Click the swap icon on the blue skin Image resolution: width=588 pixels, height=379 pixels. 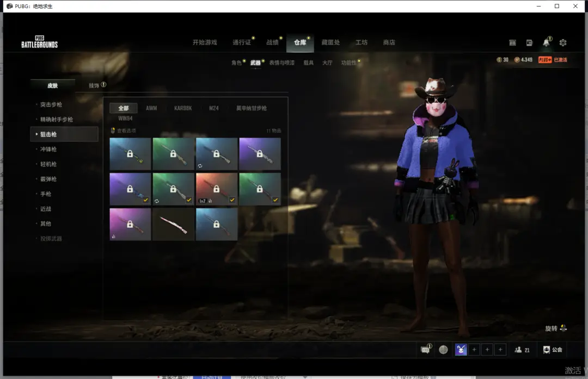(x=200, y=165)
